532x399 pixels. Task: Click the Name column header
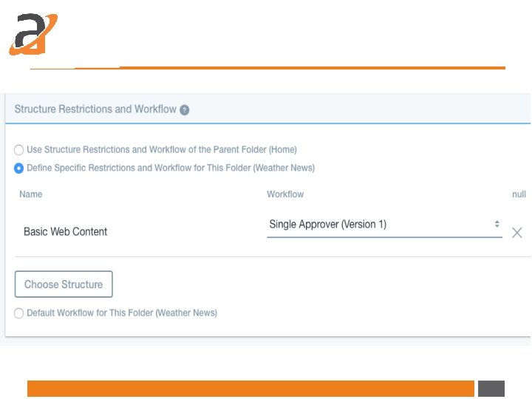(31, 194)
